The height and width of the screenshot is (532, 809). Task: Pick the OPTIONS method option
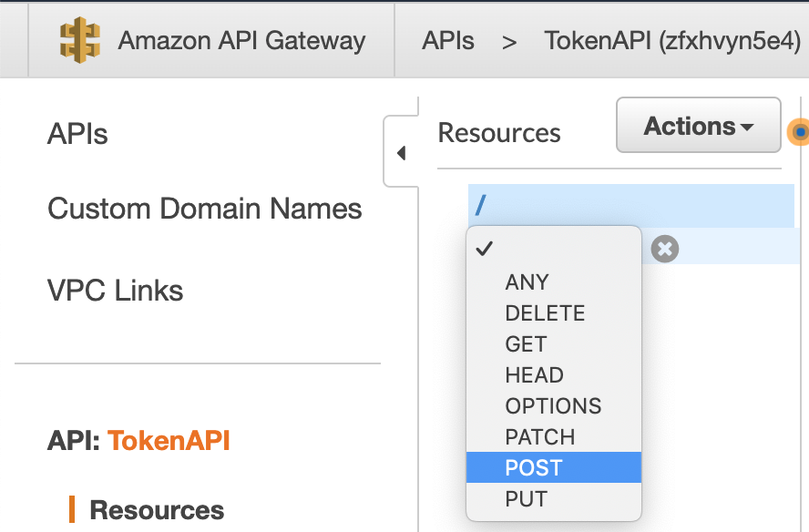pos(553,406)
